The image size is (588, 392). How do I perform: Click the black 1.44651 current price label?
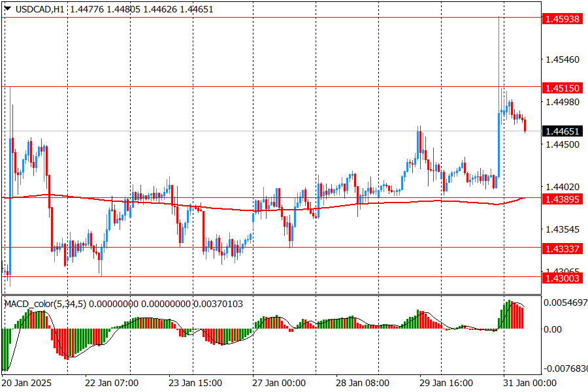click(x=562, y=131)
